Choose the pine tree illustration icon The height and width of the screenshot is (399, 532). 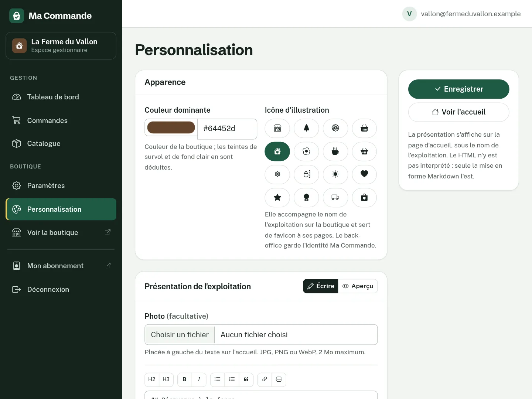[x=306, y=128]
